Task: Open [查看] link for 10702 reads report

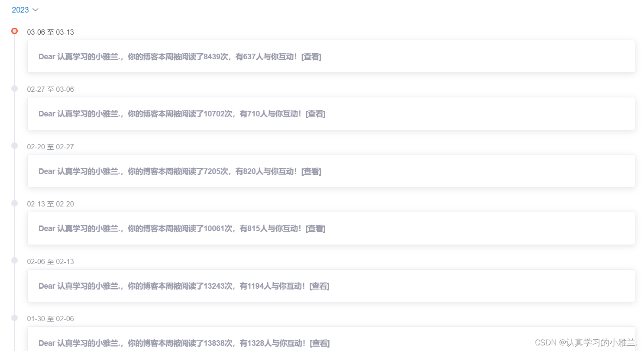Action: [x=315, y=114]
